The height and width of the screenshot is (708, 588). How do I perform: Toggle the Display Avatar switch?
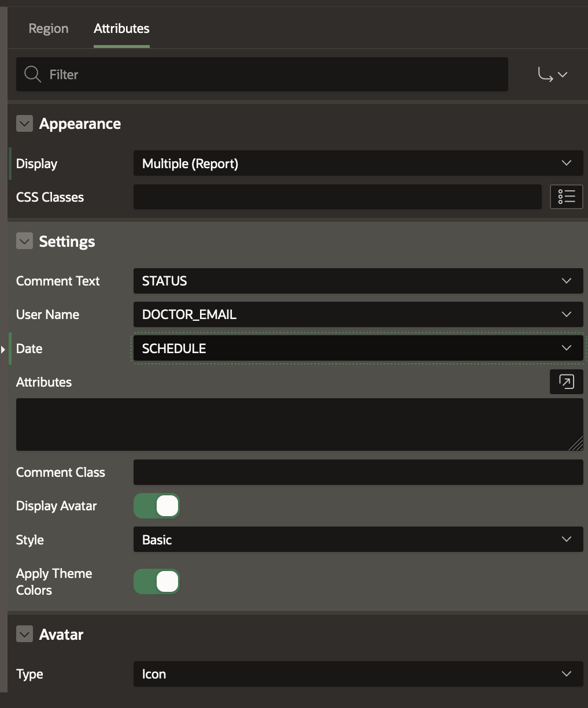(157, 506)
